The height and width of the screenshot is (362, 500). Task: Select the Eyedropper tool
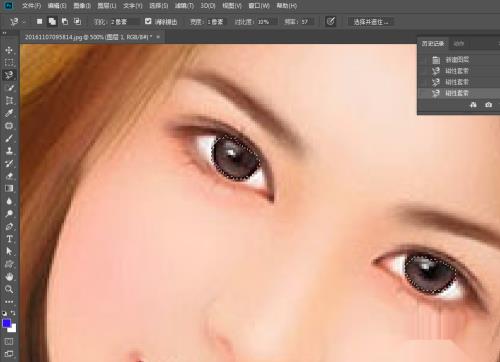click(x=9, y=113)
